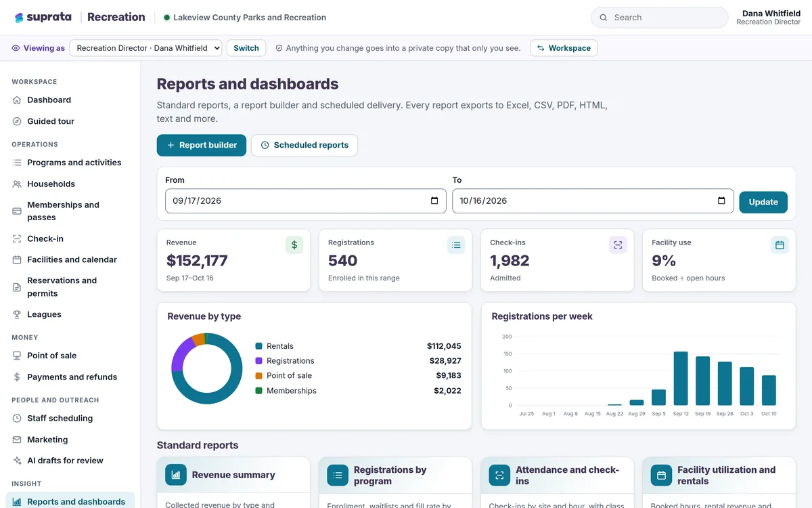This screenshot has height=508, width=812.
Task: Click the $152,177 revenue value
Action: point(197,261)
